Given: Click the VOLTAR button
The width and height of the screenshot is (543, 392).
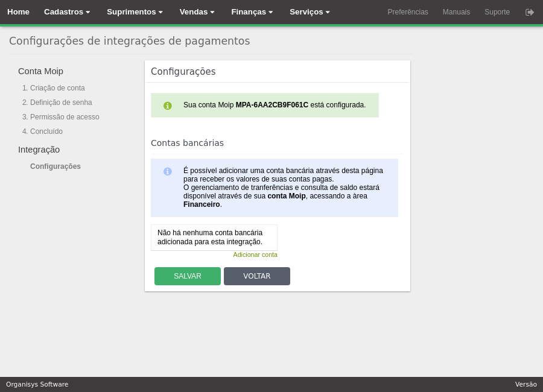Looking at the screenshot, I should pos(257,276).
